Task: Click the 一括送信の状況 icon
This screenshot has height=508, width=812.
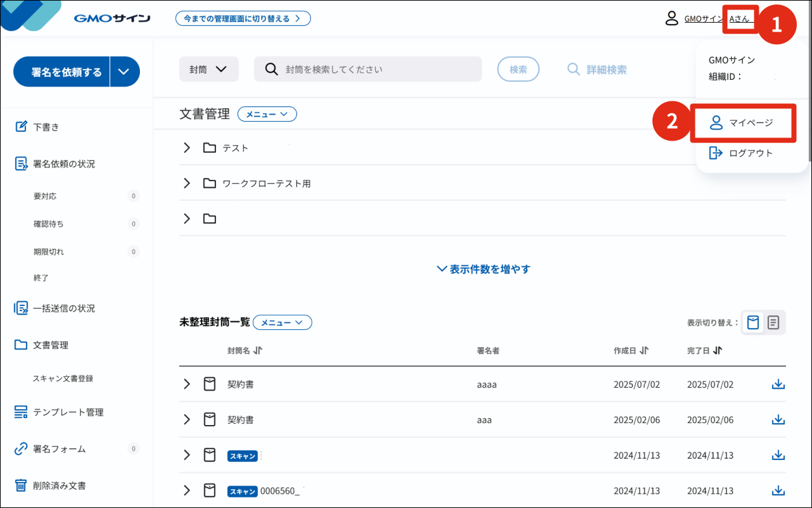Action: (21, 308)
